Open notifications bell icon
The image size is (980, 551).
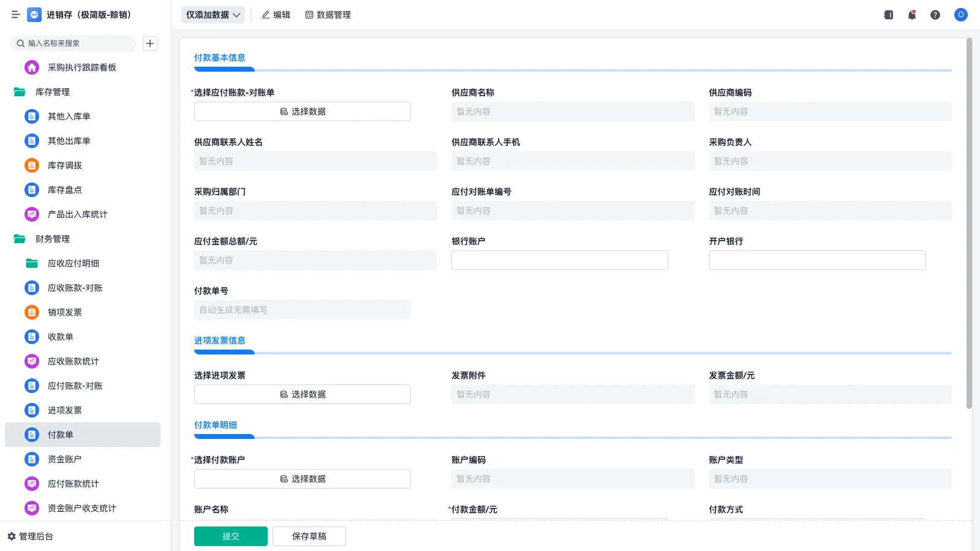coord(912,15)
